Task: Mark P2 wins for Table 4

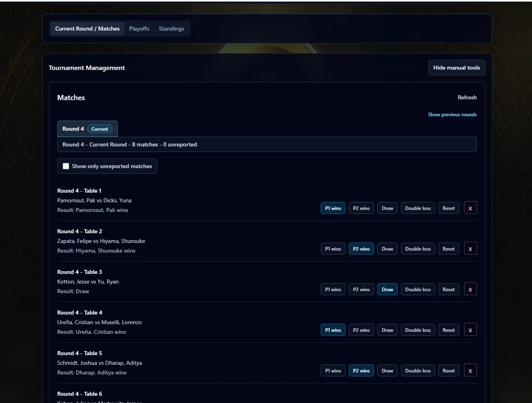Action: pyautogui.click(x=361, y=330)
